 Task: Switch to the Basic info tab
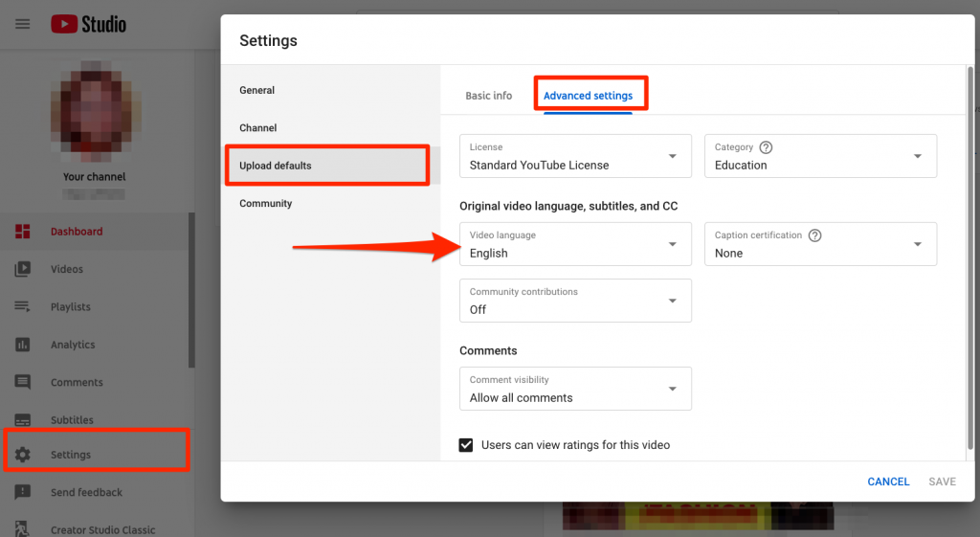pyautogui.click(x=489, y=96)
